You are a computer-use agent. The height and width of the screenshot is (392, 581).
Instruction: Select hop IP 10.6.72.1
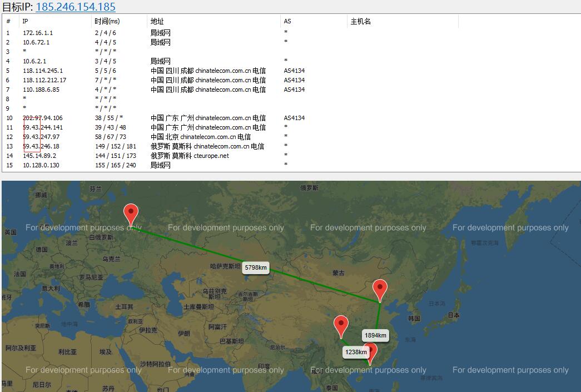click(36, 42)
